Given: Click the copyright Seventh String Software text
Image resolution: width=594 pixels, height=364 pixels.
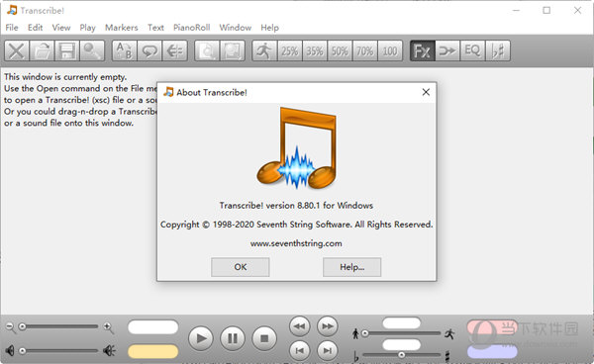Looking at the screenshot, I should [296, 225].
